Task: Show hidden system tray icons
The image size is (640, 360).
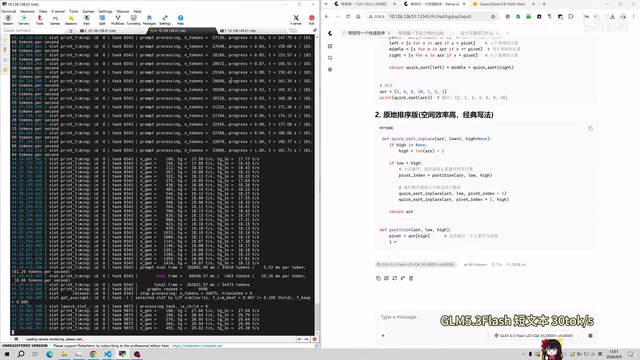Action: tap(523, 354)
